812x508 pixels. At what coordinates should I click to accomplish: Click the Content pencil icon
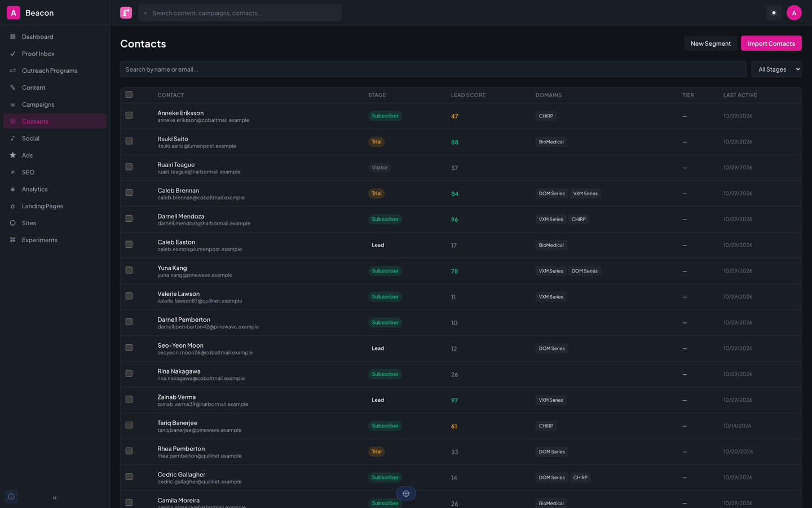(x=12, y=87)
